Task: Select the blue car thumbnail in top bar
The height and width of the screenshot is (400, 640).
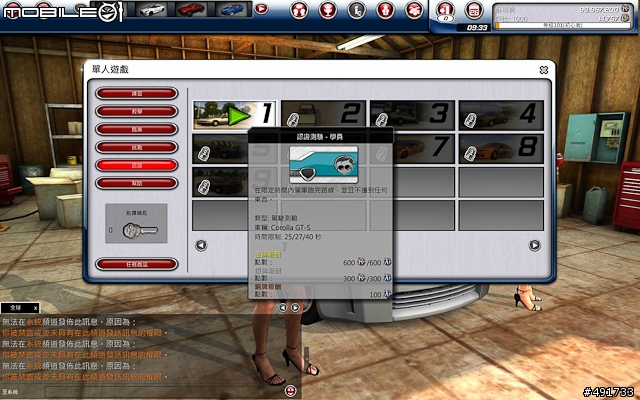Action: 231,9
